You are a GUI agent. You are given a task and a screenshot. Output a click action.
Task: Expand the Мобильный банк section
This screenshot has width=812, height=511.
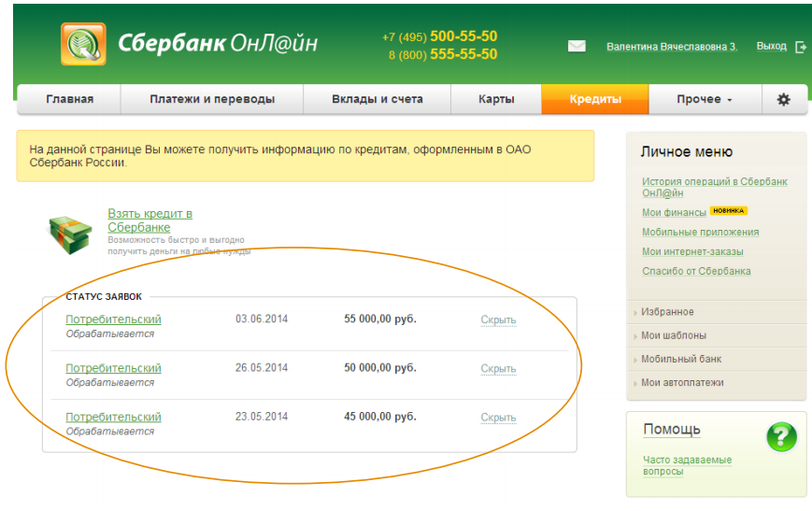coord(681,359)
